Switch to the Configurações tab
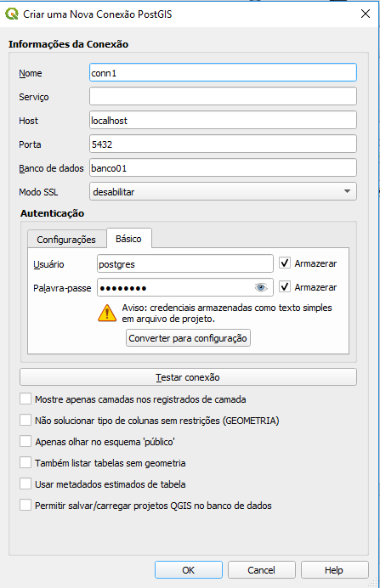The height and width of the screenshot is (588, 380). coord(66,240)
